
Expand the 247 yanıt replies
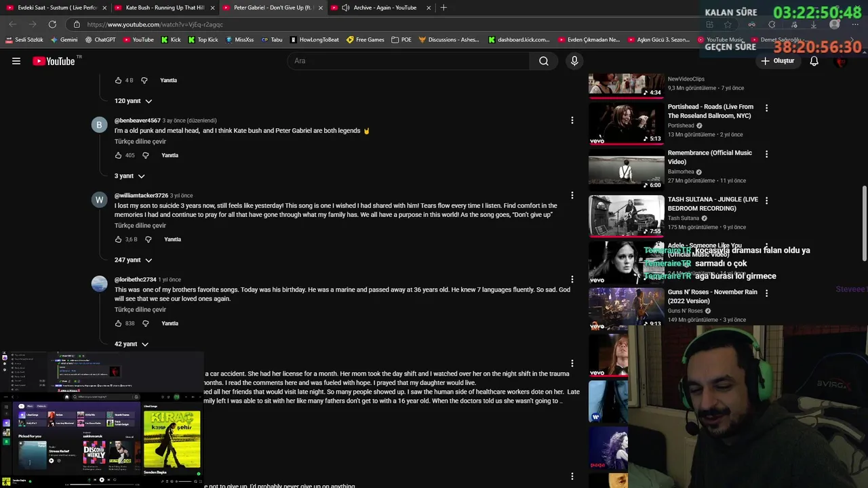click(x=133, y=260)
